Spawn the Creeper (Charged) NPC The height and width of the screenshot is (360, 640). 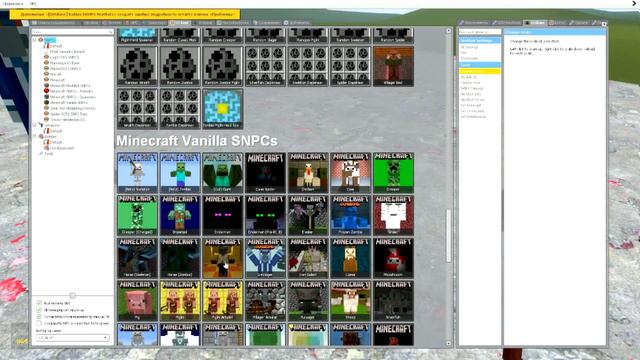(137, 215)
